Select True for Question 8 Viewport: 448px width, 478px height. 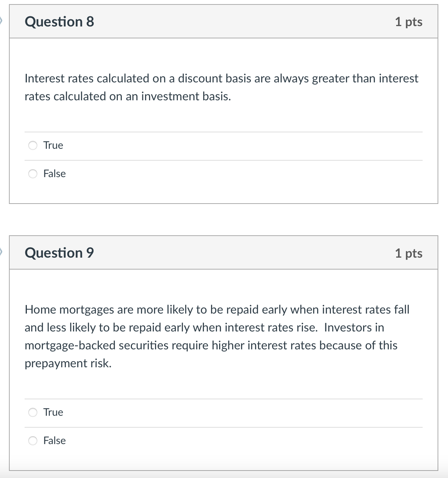(33, 145)
